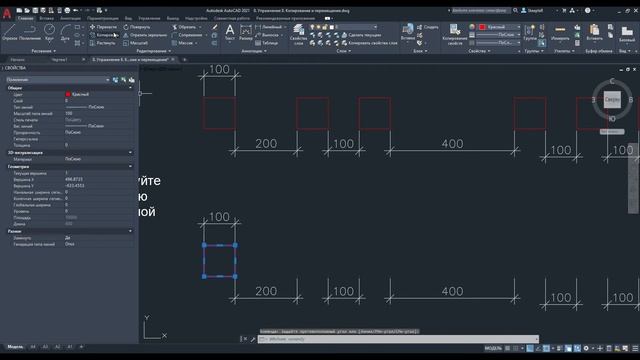The image size is (640, 360).
Task: Switch to the Чертеж1 document tab
Action: coord(60,60)
